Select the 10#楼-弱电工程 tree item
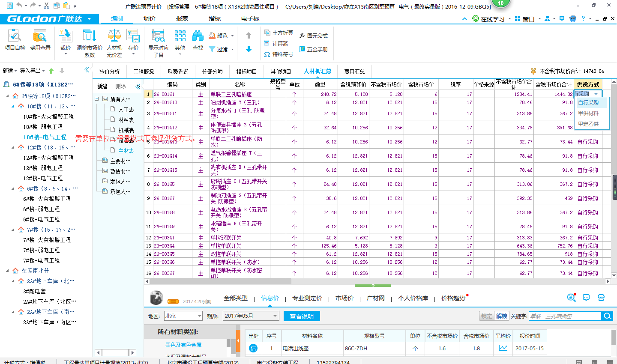Image resolution: width=617 pixels, height=364 pixels. point(43,127)
